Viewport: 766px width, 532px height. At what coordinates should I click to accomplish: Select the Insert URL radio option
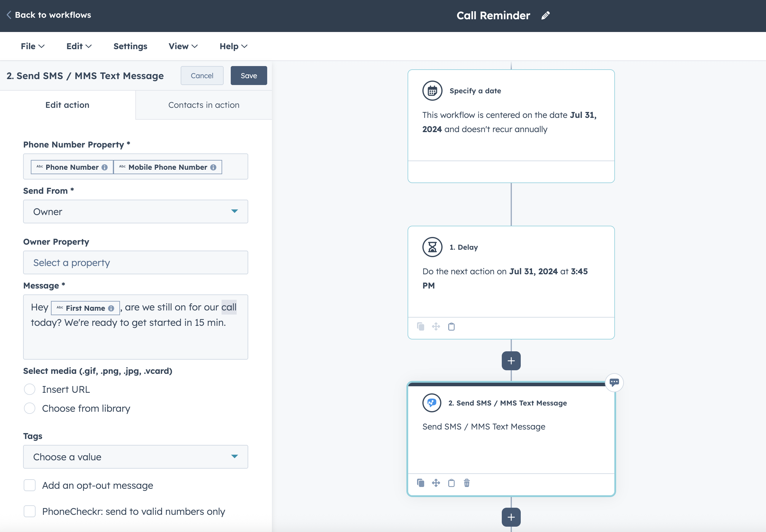[30, 389]
